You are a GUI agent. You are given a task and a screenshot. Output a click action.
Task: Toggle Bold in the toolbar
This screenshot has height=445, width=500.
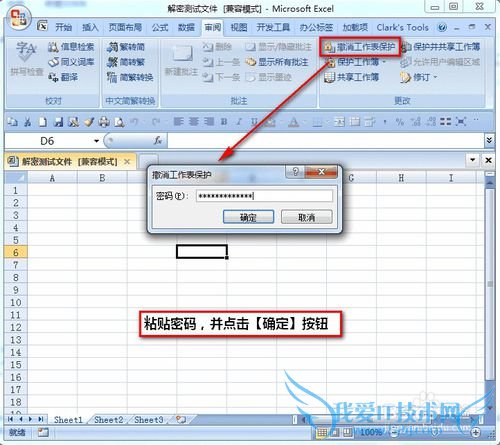pyautogui.click(x=224, y=122)
